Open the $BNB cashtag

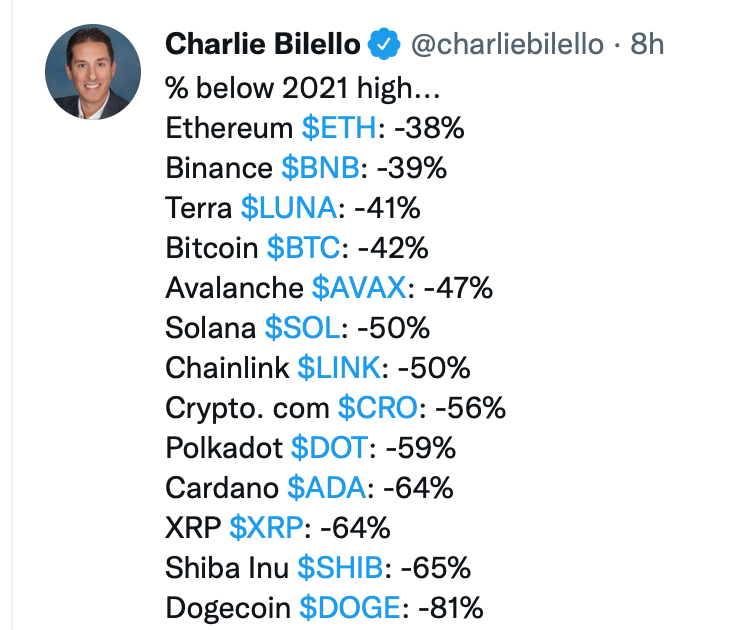point(320,168)
